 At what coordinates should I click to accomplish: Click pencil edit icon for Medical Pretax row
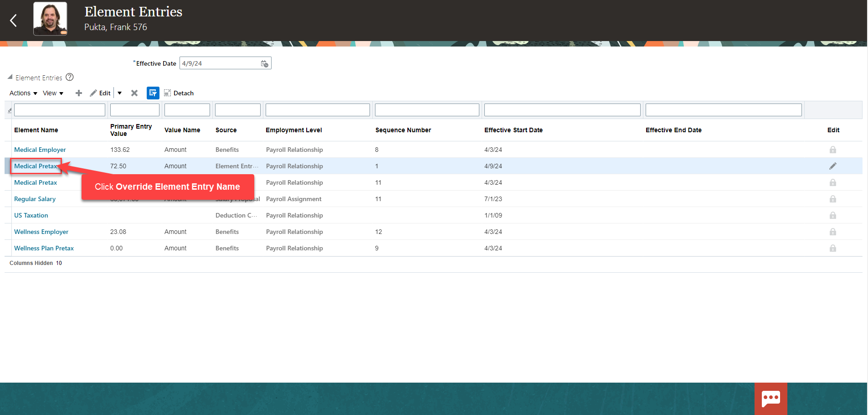point(833,166)
